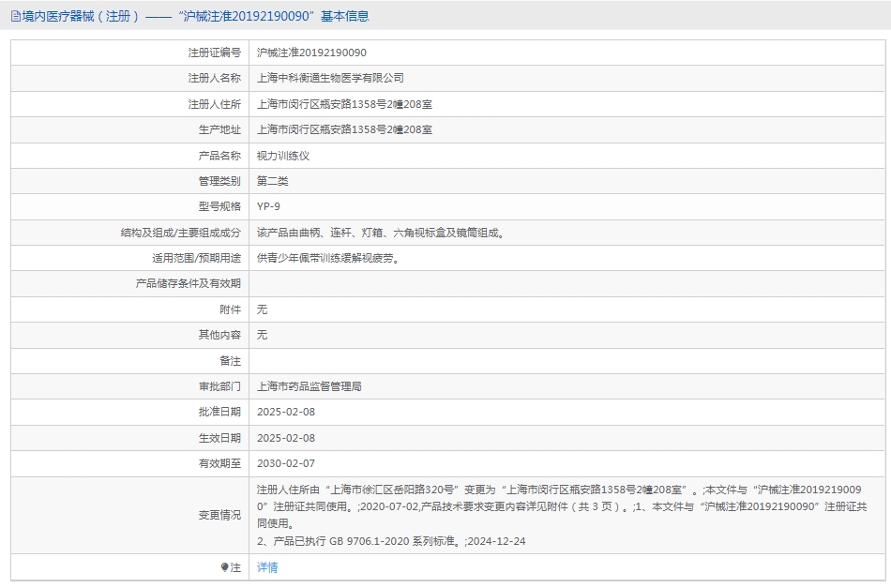Click the 附件 label
891x588 pixels.
[230, 309]
